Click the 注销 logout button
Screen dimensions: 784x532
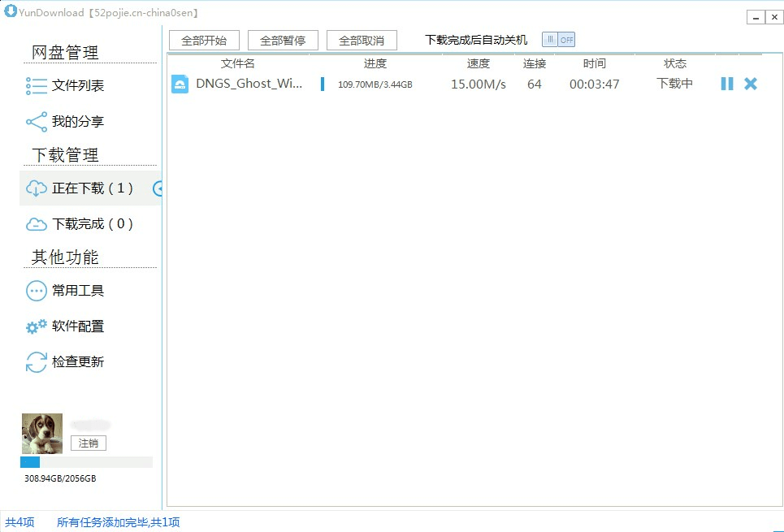[88, 443]
